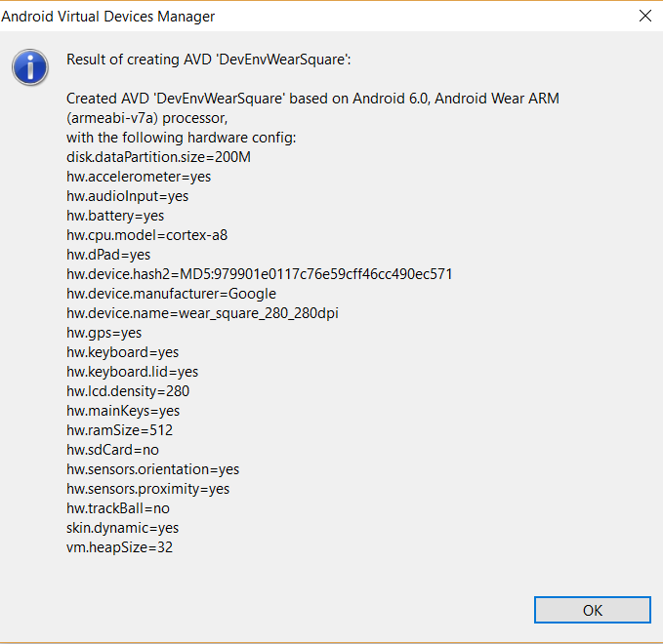This screenshot has height=644, width=663.
Task: Click the 'hw.gps=yes' line
Action: [104, 333]
